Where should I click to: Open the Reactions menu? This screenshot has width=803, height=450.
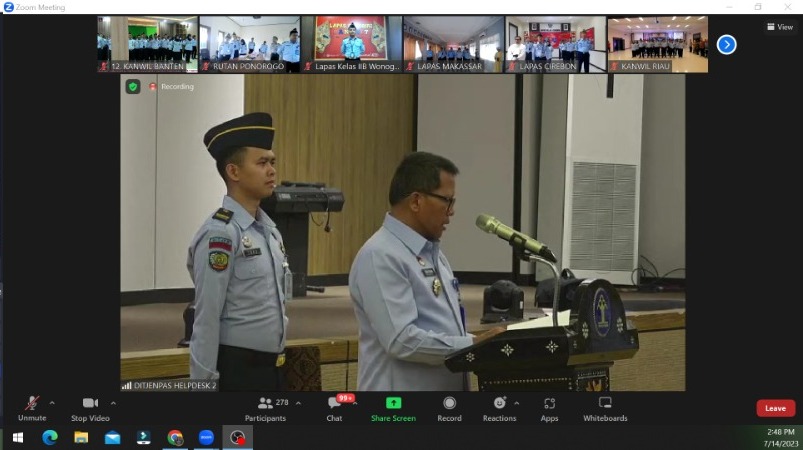[498, 403]
